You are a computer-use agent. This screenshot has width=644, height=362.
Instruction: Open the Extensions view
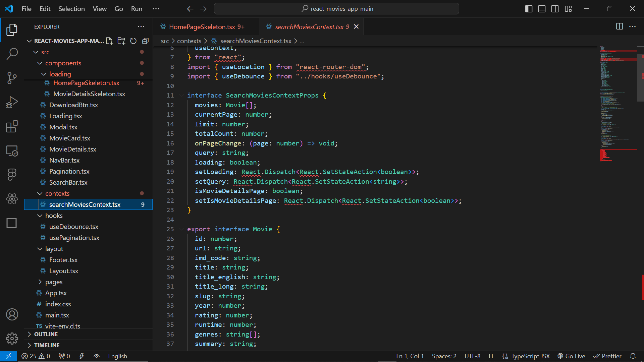(x=12, y=127)
